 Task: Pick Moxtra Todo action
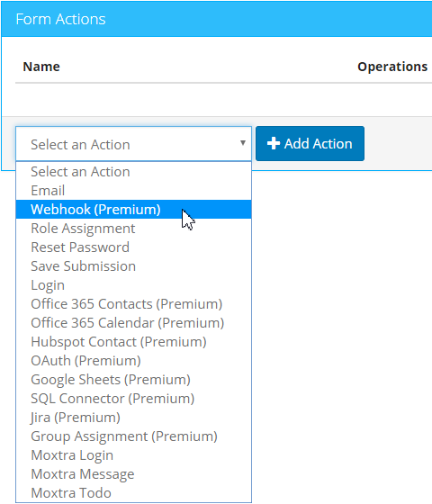[133, 493]
